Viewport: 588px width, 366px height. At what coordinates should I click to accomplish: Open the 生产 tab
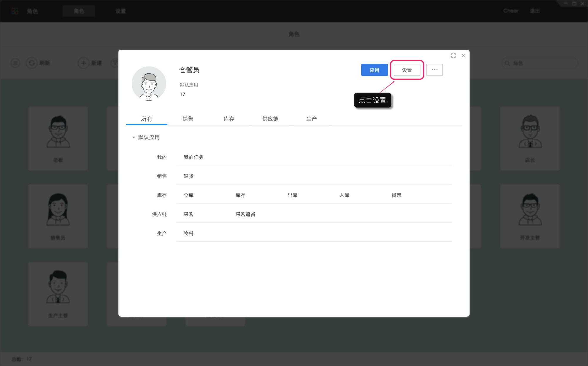point(311,119)
